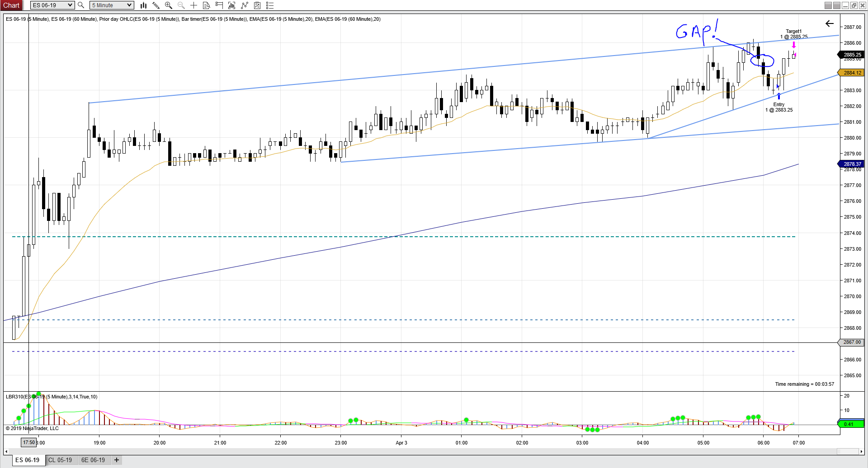Switch to the 6E 06-19 tab
This screenshot has height=468, width=868.
pos(93,460)
